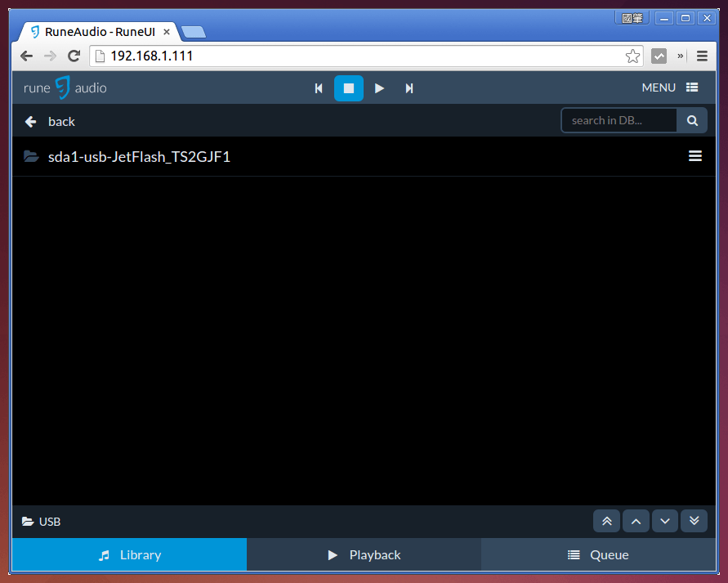Jump to the bottom of list

pos(694,521)
